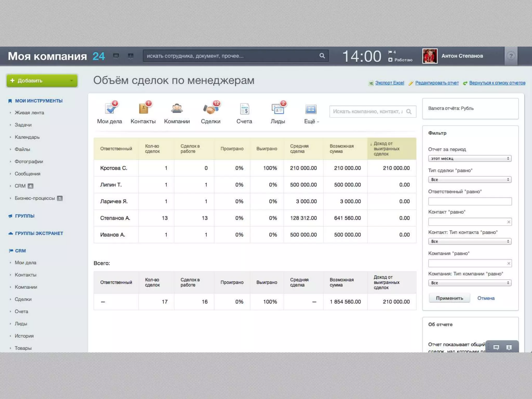
Task: Open Бизнес-процессы in sidebar menu
Action: (x=35, y=198)
